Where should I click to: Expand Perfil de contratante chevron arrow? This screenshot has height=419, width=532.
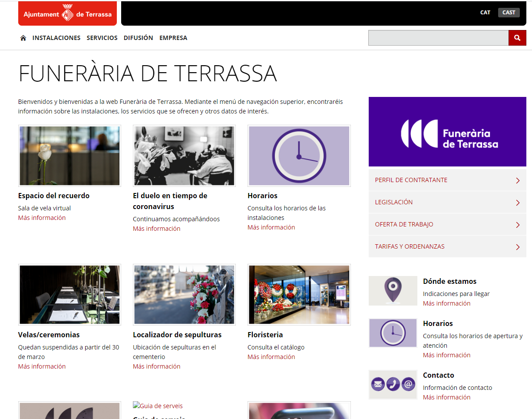click(x=518, y=180)
